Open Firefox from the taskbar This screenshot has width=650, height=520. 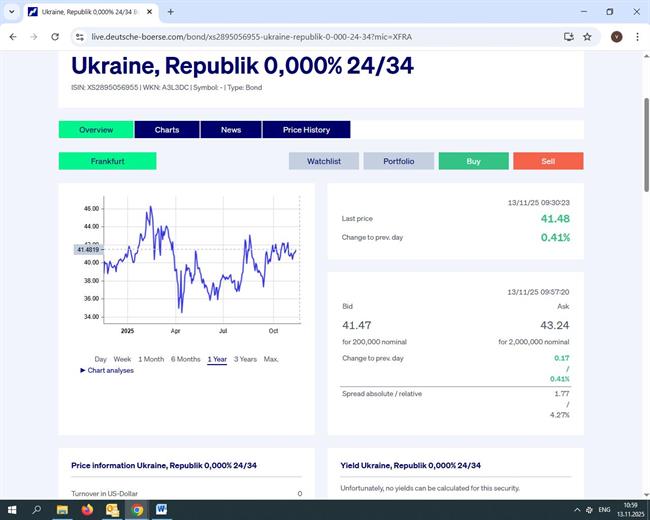(87, 509)
